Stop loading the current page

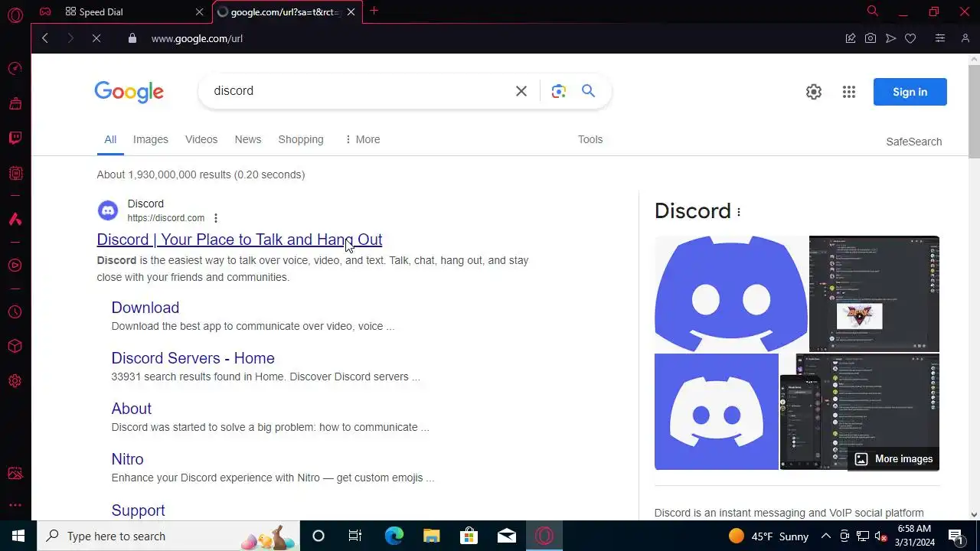(96, 38)
